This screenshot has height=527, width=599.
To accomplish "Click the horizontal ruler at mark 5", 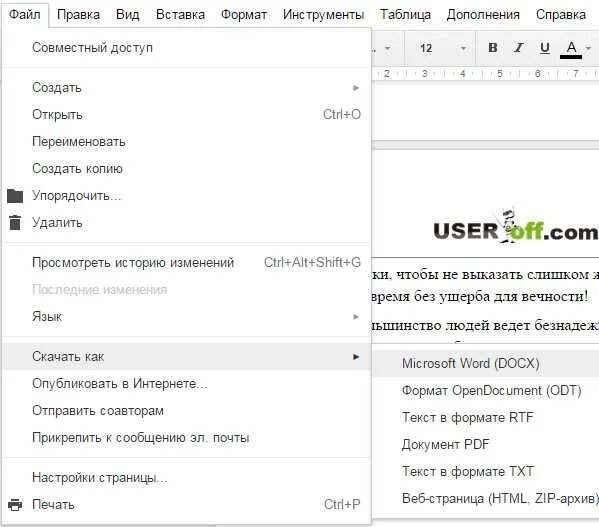I will pos(500,73).
